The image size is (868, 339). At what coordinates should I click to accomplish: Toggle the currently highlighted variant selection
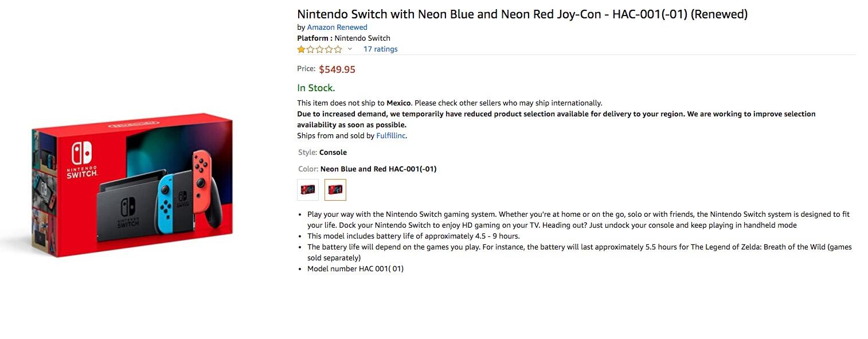335,189
